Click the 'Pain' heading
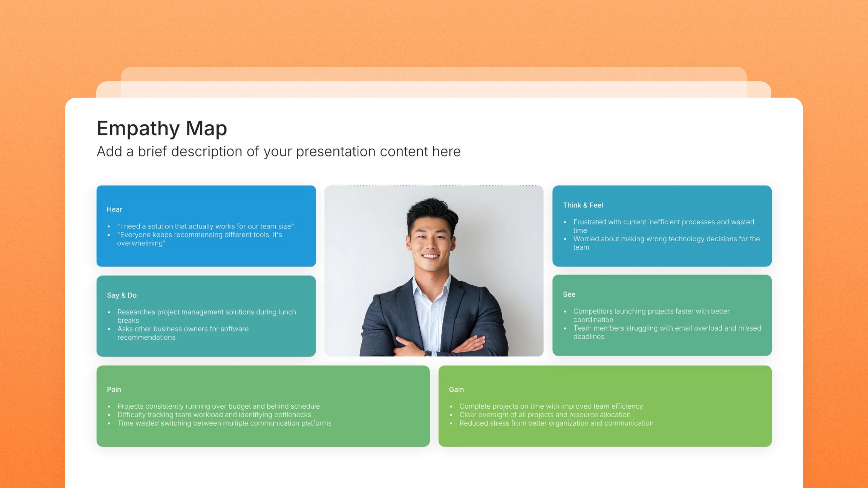The width and height of the screenshot is (868, 488). (x=114, y=389)
